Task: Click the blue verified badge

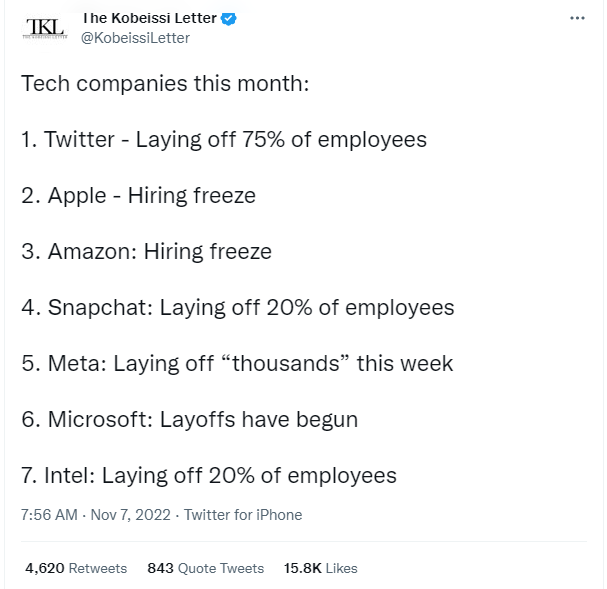Action: [x=228, y=18]
